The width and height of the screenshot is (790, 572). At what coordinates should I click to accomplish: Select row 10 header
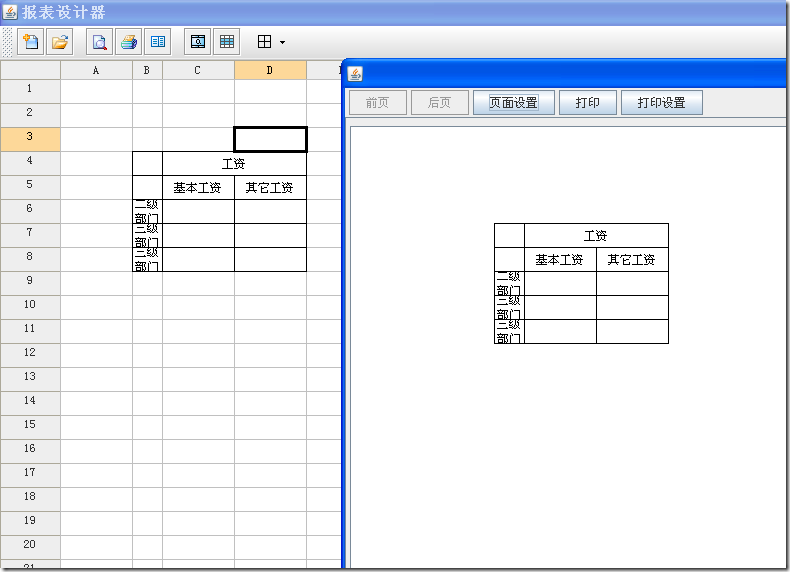click(x=30, y=304)
